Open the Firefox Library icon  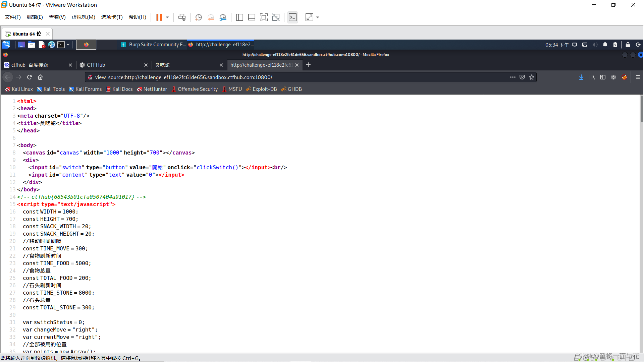tap(592, 77)
